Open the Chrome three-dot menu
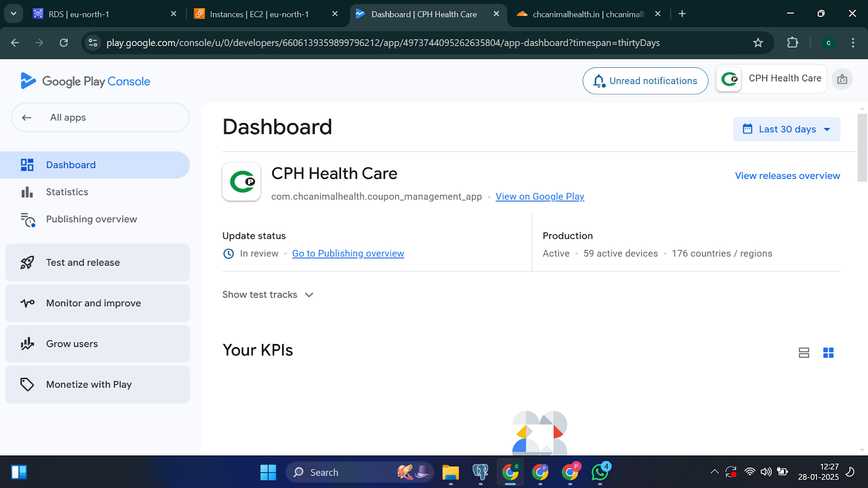This screenshot has height=488, width=868. point(853,43)
